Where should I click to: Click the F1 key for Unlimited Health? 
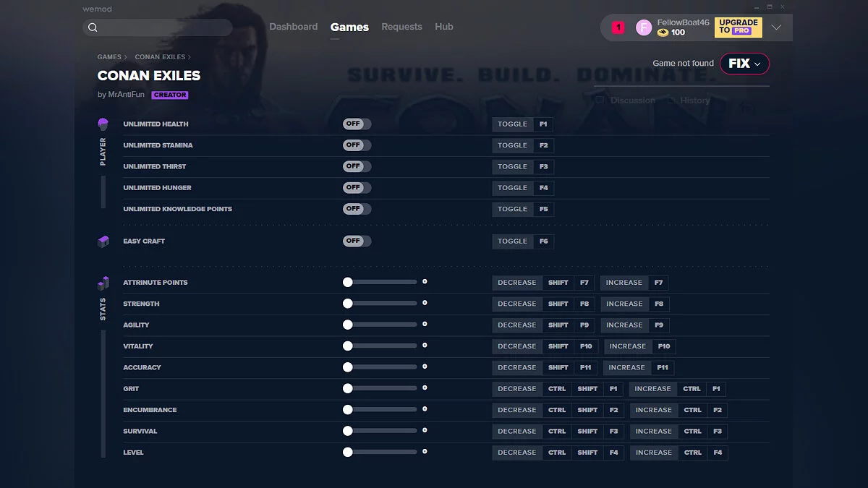543,124
